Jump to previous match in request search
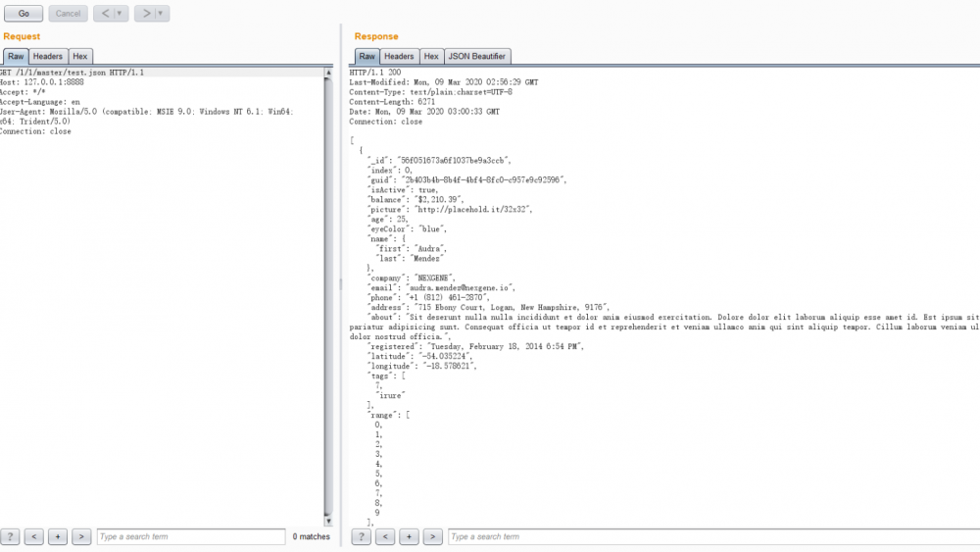 33,536
